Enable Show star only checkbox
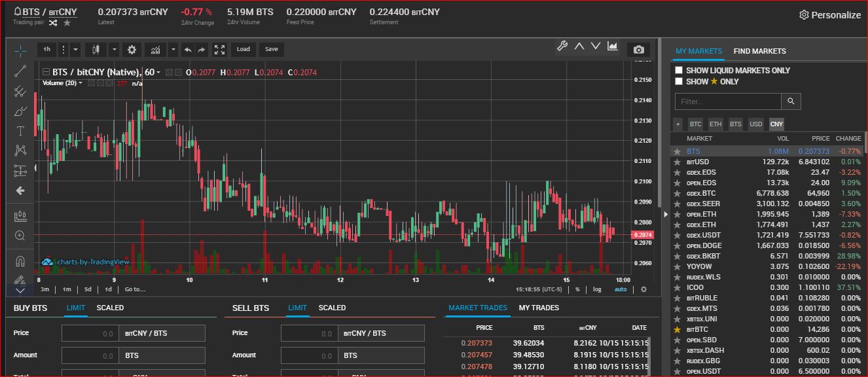This screenshot has height=377, width=868. pos(679,81)
